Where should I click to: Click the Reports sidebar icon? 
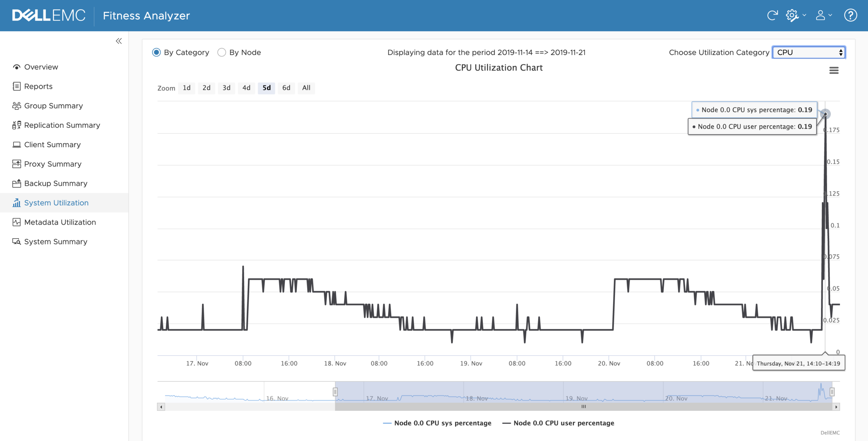coord(16,85)
